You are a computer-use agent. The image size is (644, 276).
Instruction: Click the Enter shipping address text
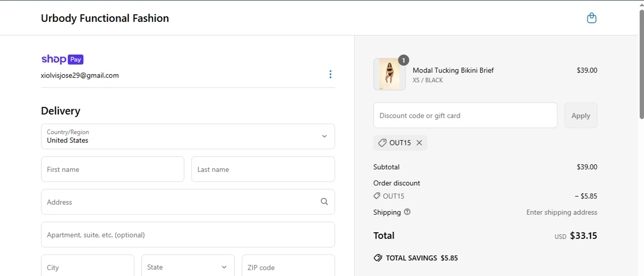[x=562, y=212]
